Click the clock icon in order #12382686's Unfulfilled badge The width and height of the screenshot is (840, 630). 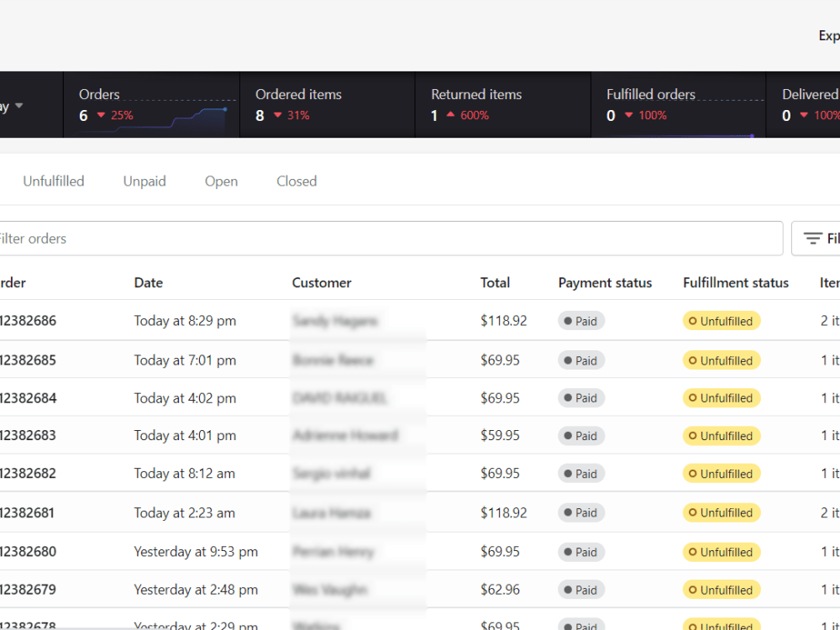coord(695,321)
